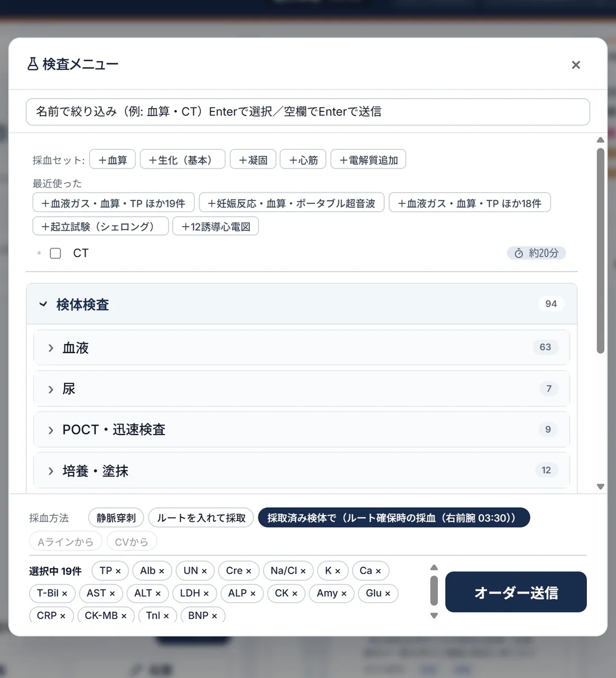Add recent ＋起立試験（シェロング）
The height and width of the screenshot is (678, 616).
(x=101, y=226)
